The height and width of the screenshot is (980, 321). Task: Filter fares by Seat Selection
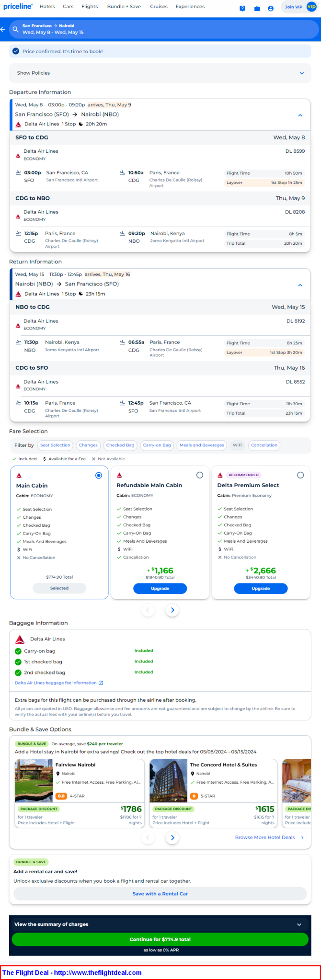[x=55, y=445]
